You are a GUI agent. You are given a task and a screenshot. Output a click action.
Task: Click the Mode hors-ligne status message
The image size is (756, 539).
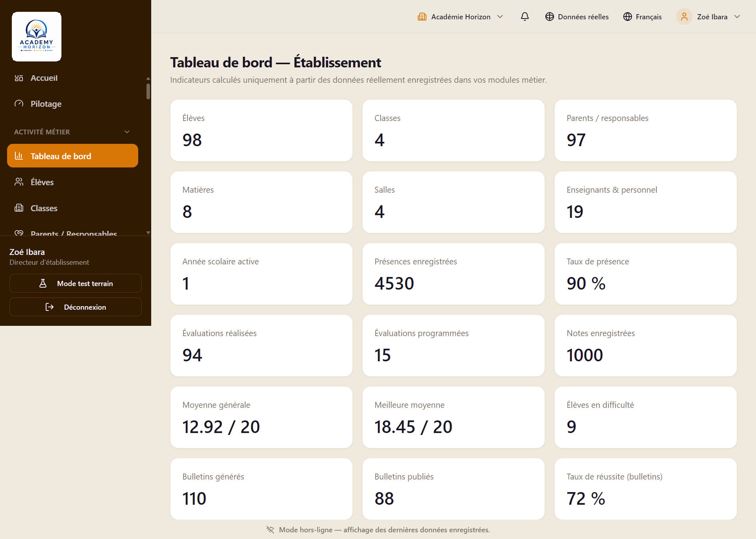coord(384,530)
